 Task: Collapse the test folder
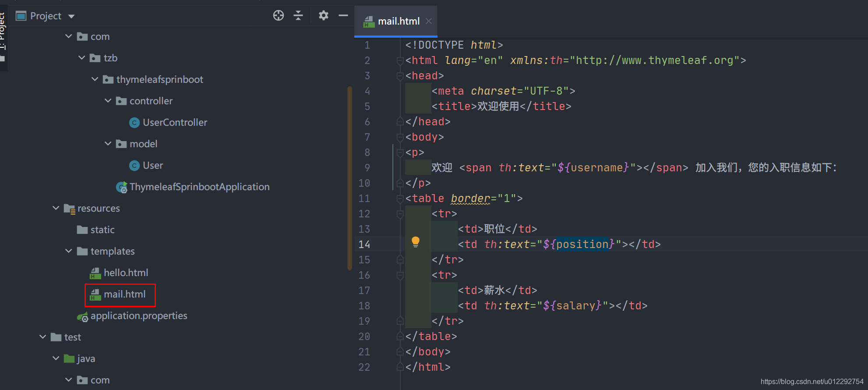(42, 337)
